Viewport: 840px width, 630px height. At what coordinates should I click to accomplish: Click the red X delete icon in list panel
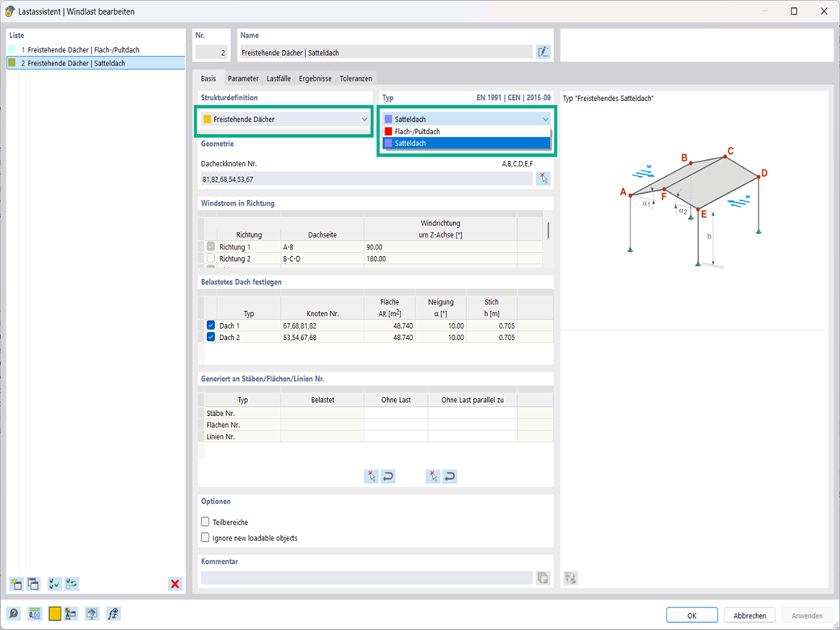pyautogui.click(x=174, y=584)
